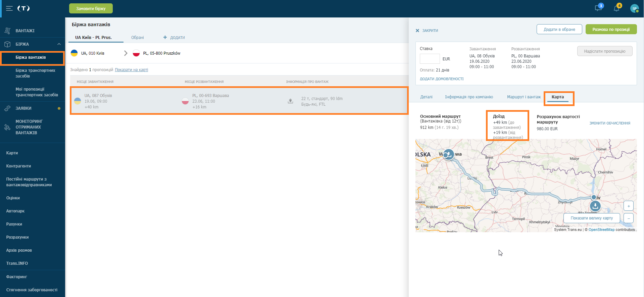644x297 pixels.
Task: Switch to the Обрані tab
Action: point(137,38)
